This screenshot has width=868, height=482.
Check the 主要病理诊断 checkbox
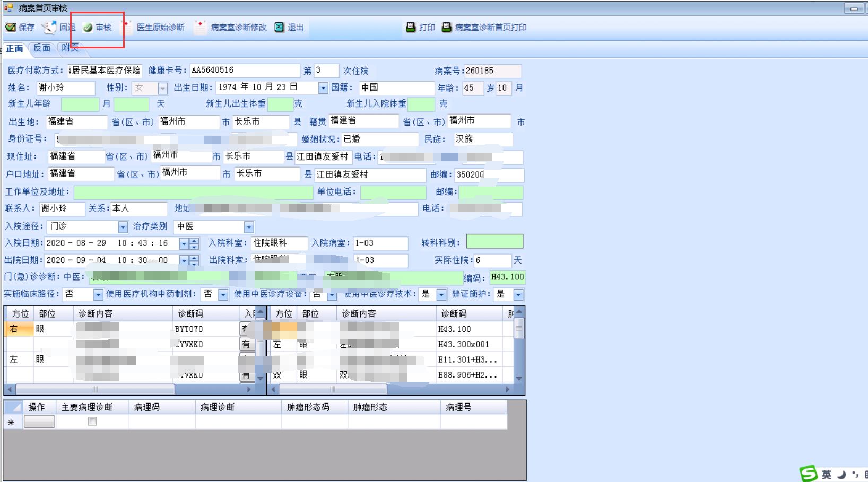[92, 422]
